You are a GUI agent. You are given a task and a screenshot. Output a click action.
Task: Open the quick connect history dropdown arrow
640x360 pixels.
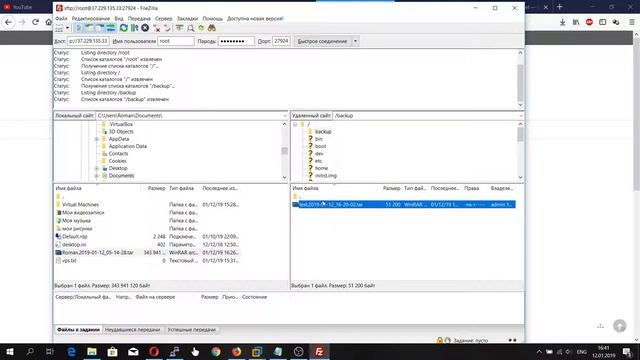click(355, 41)
